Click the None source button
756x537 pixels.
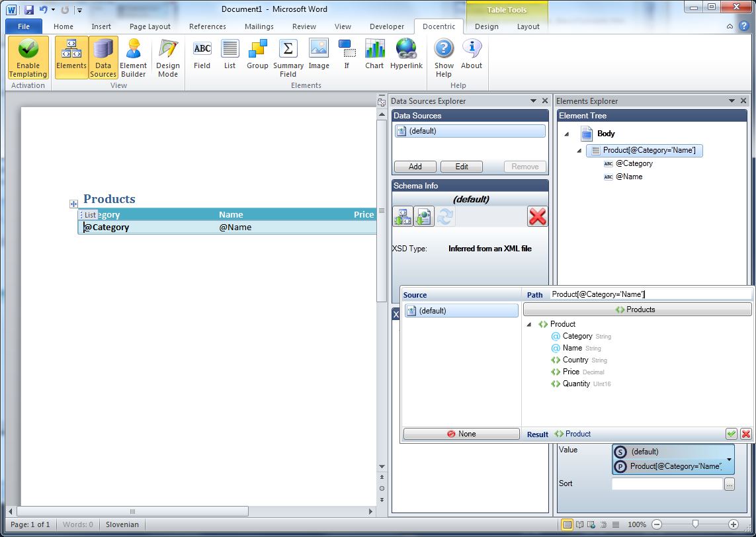[x=462, y=434]
